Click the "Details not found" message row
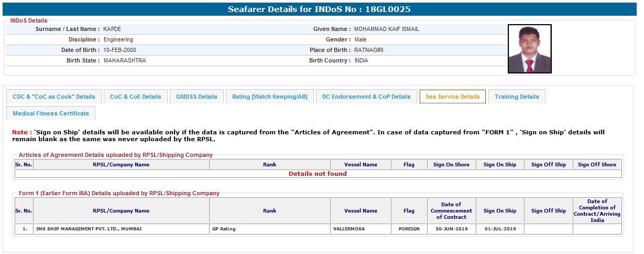 click(318, 174)
